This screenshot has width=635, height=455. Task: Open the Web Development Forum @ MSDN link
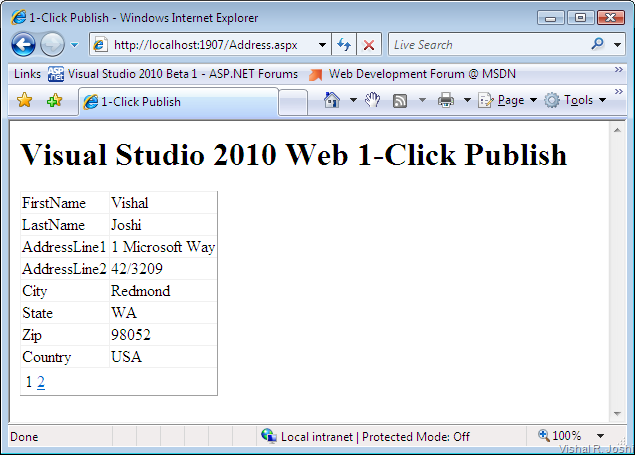(412, 74)
